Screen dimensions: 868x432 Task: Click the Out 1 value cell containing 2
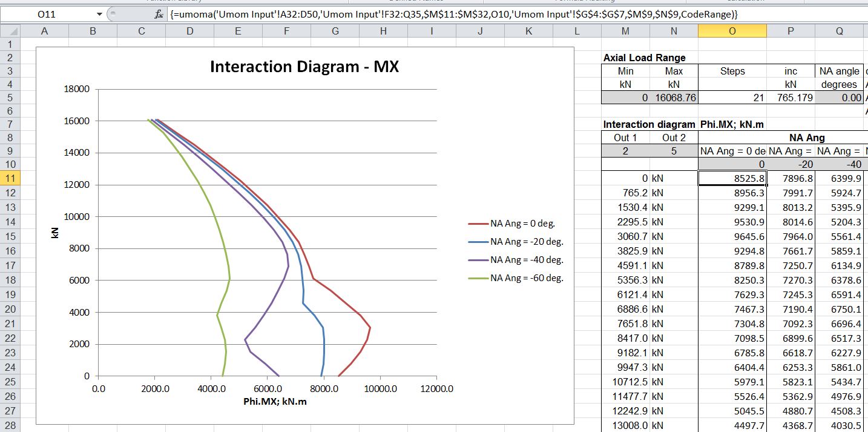pos(625,151)
